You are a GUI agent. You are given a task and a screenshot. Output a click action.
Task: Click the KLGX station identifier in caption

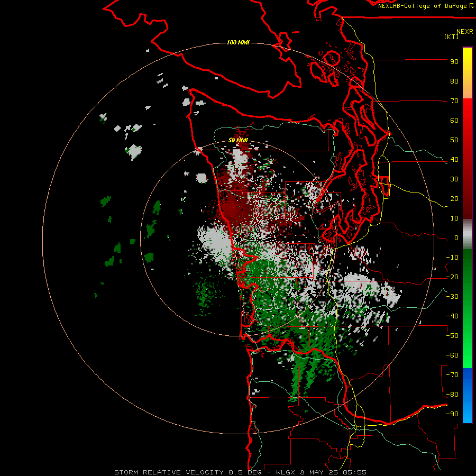click(286, 472)
